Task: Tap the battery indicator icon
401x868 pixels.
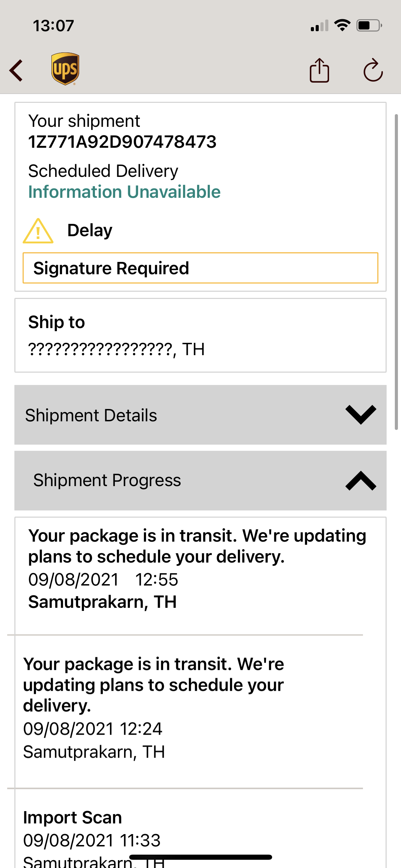Action: (369, 25)
